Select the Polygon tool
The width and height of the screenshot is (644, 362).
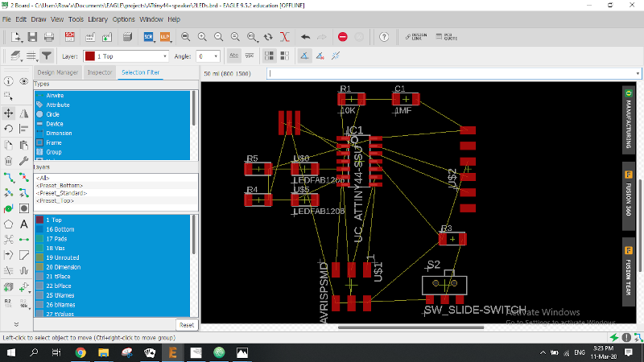8,224
